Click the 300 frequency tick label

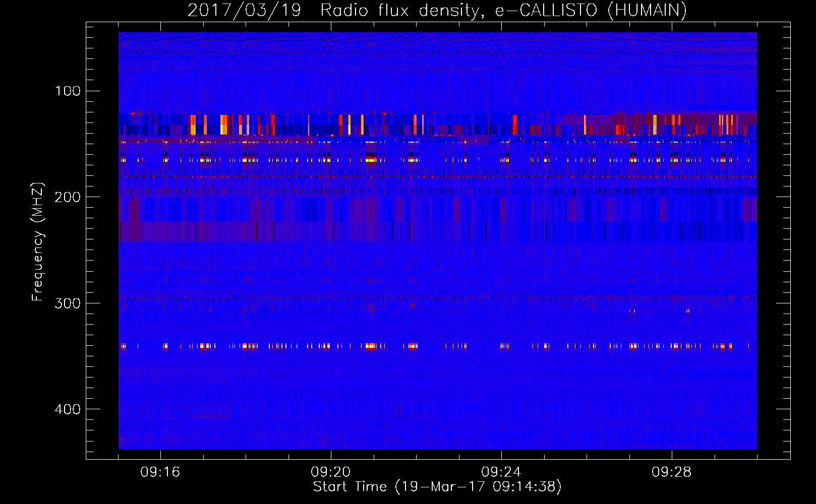pyautogui.click(x=68, y=303)
